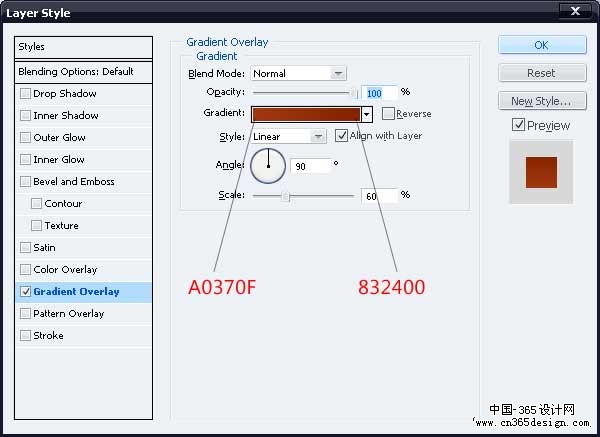Uncheck Align with Layer
The image size is (600, 437).
(341, 135)
